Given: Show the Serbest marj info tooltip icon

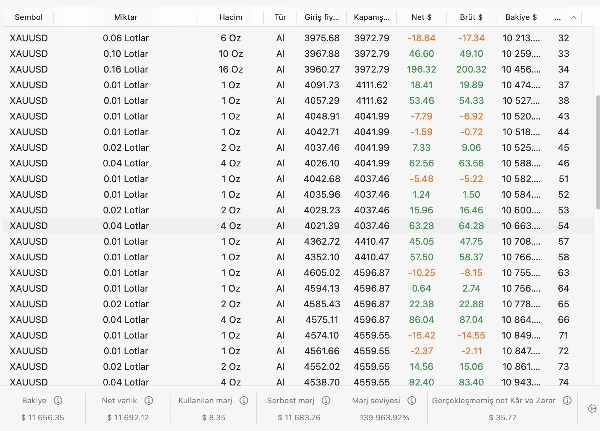Looking at the screenshot, I should (326, 400).
